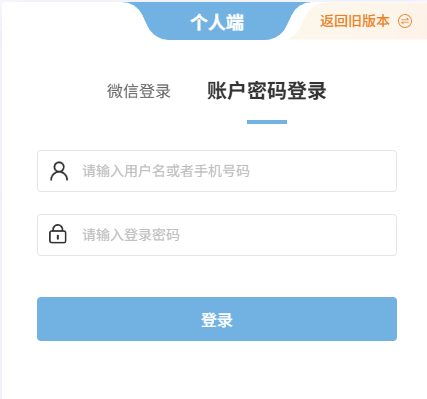
Task: Click empty right end of password field
Action: click(x=333, y=235)
